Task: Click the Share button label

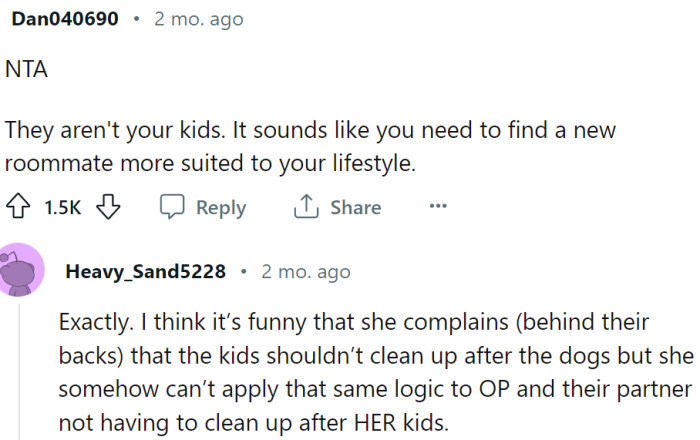Action: 355,208
